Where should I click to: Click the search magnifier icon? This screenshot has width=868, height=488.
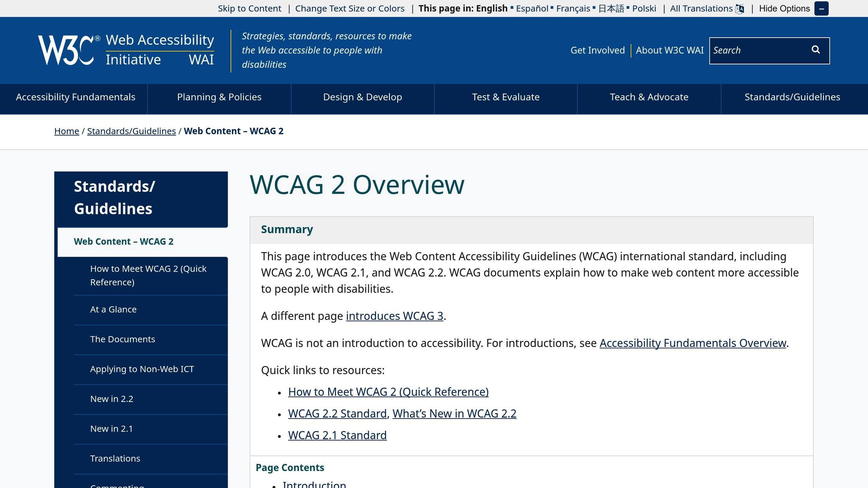[x=815, y=50]
